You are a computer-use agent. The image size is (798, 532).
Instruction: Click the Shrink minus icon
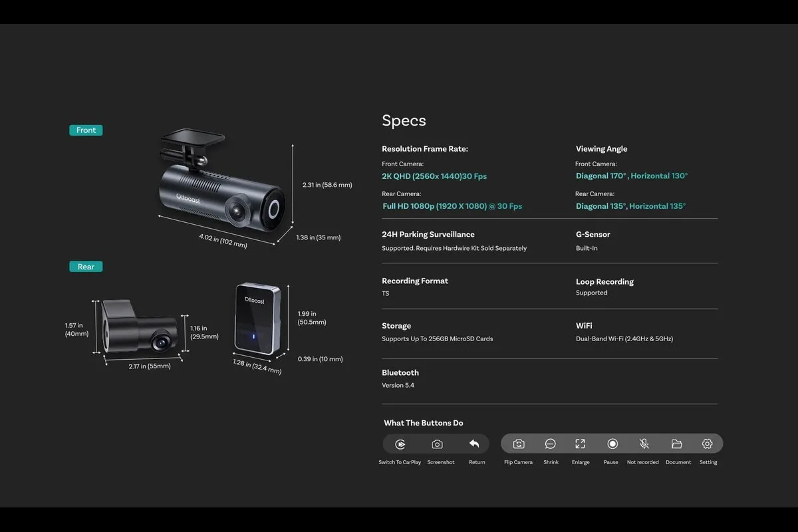pos(550,444)
